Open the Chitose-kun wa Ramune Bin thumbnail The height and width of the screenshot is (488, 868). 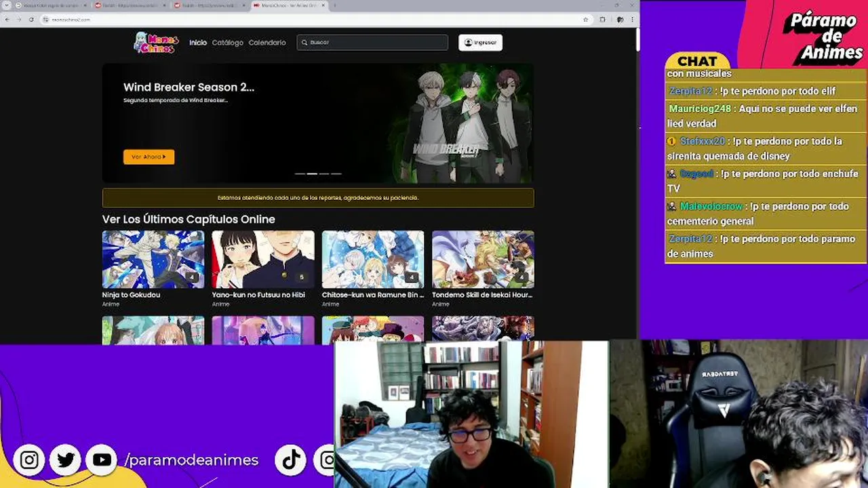373,260
